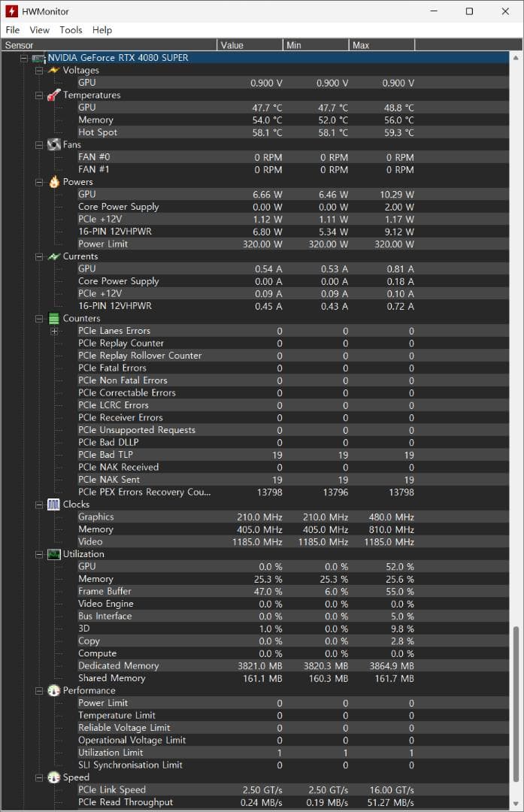This screenshot has height=812, width=524.
Task: Collapse the Clocks section
Action: (39, 505)
